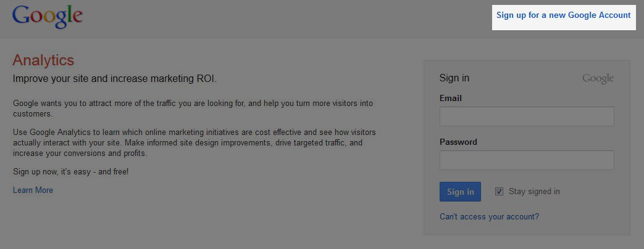Follow the Learn More link

(x=33, y=190)
